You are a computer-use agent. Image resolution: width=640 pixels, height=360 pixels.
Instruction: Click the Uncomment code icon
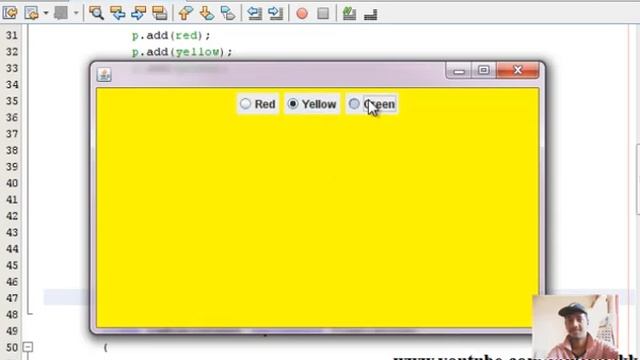370,14
